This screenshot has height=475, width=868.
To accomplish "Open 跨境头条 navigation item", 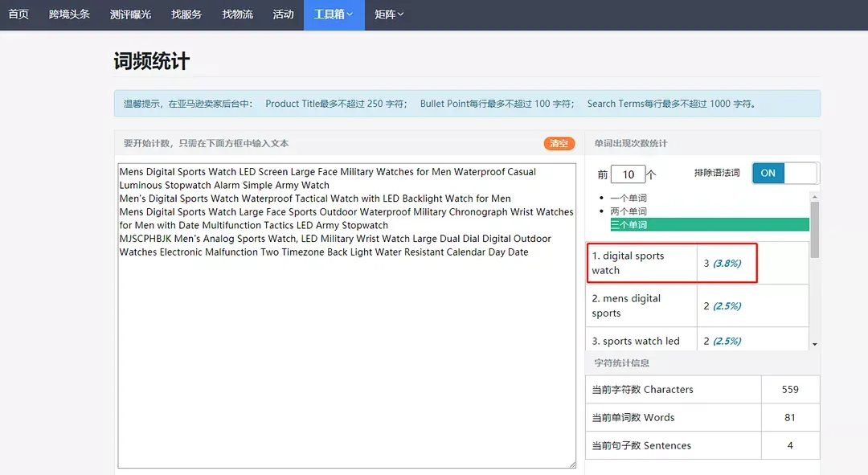I will pyautogui.click(x=69, y=15).
